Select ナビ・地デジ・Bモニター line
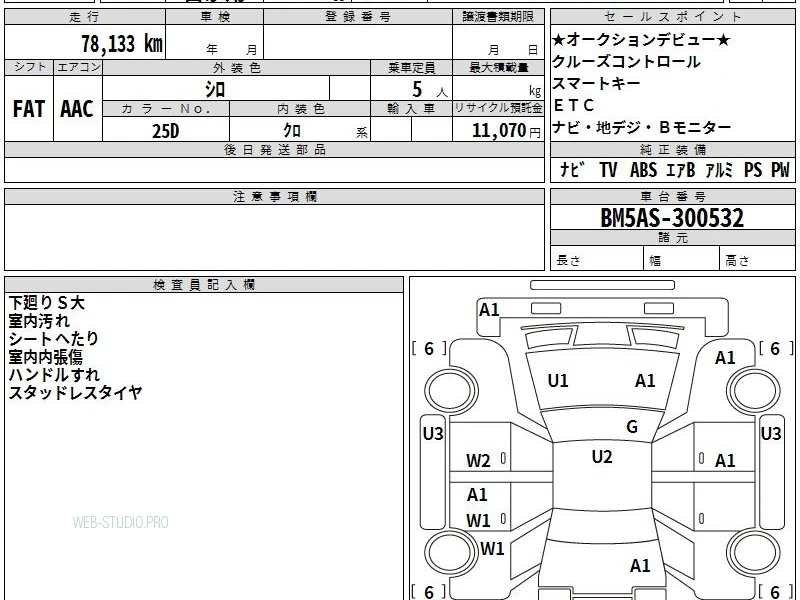The image size is (800, 600). click(x=642, y=127)
